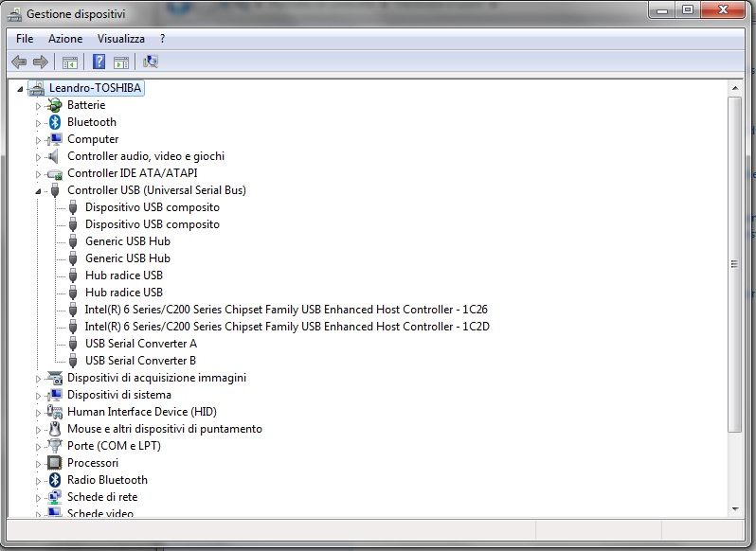Click the scrollbar down arrow

pyautogui.click(x=735, y=508)
